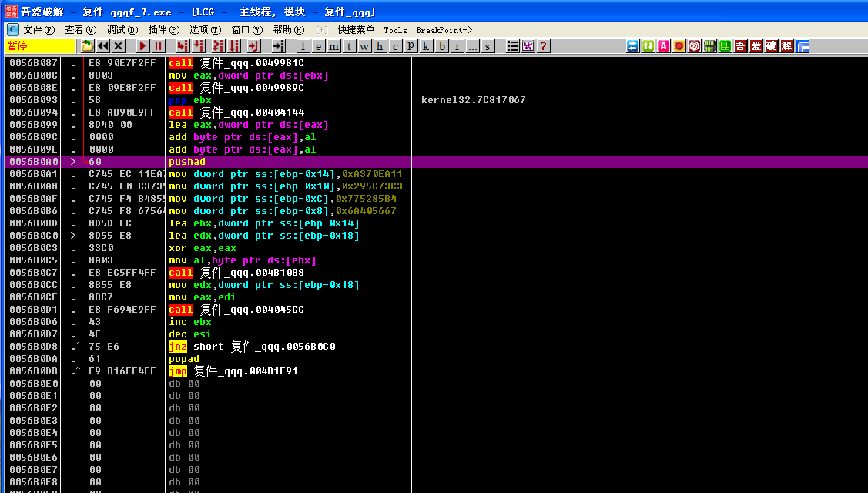Show Windows list with the 'w' button
868x493 pixels.
(x=364, y=46)
